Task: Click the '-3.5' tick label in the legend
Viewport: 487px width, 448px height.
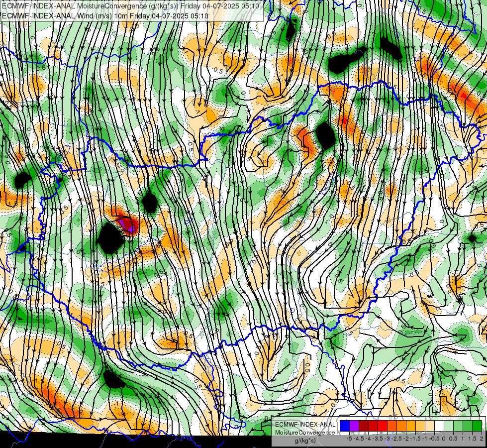Action: click(378, 439)
